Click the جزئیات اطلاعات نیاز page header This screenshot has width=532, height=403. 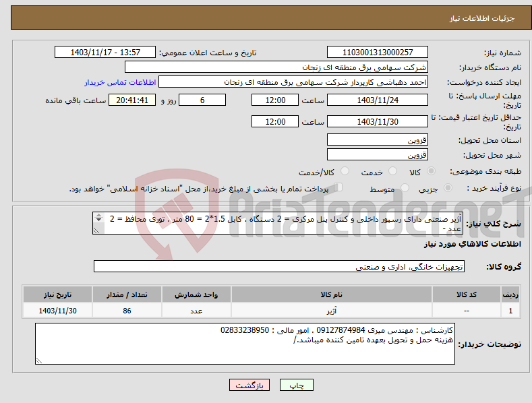pyautogui.click(x=482, y=18)
